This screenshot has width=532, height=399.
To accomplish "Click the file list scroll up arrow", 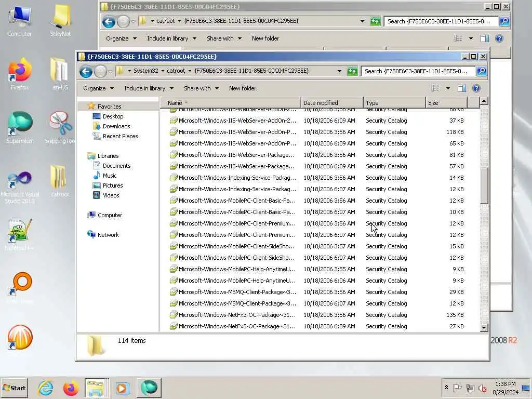I will pos(484,101).
